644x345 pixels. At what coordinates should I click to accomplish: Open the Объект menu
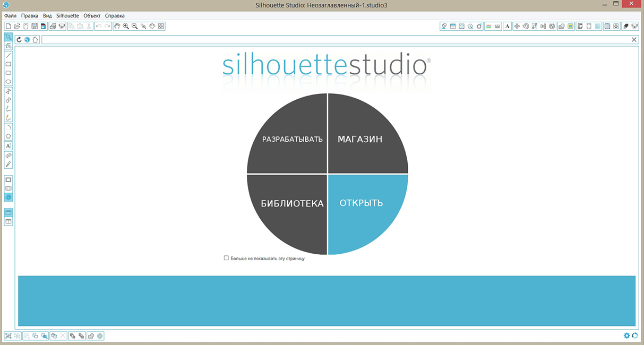92,15
